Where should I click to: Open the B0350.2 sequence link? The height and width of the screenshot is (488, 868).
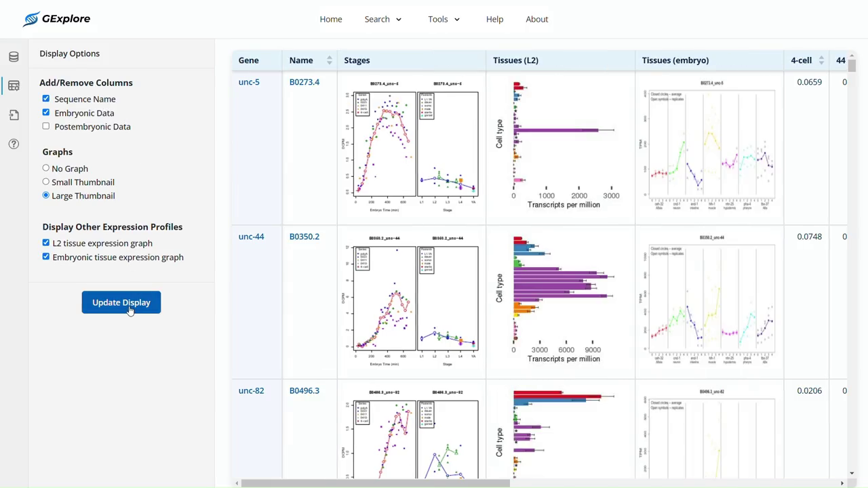point(304,237)
